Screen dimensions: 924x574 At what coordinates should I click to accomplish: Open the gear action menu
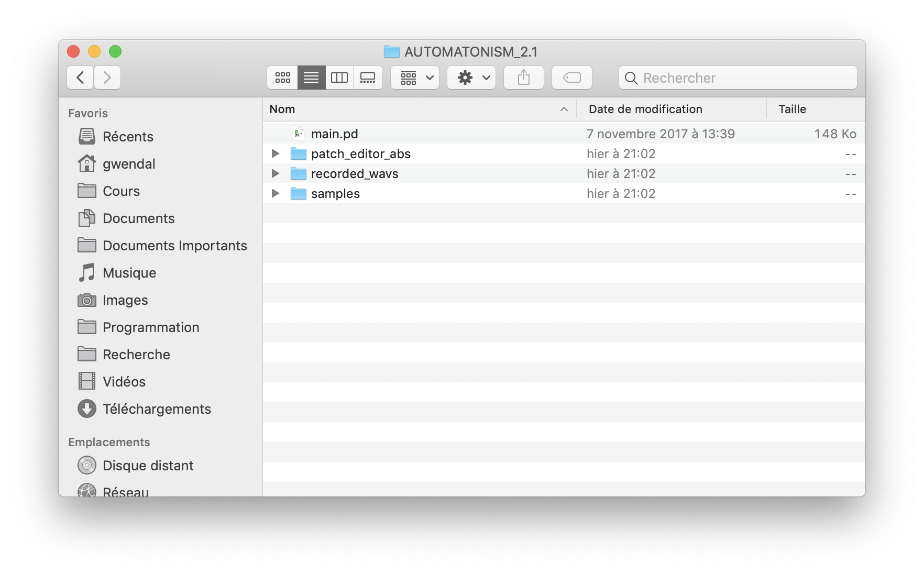coord(471,78)
